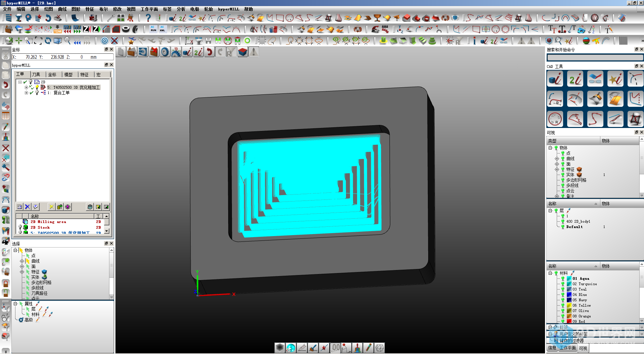The image size is (644, 354).
Task: Toggle visibility bulb of 400 2D_body1 layer
Action: pyautogui.click(x=563, y=221)
